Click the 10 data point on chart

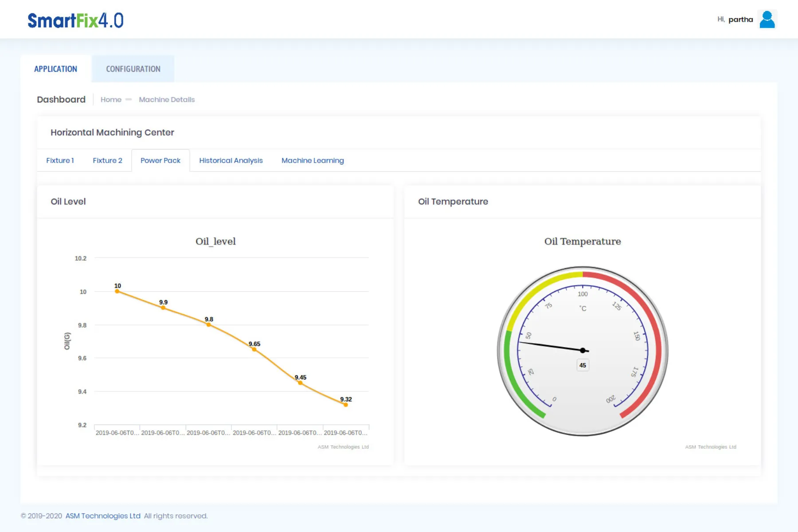pos(117,291)
